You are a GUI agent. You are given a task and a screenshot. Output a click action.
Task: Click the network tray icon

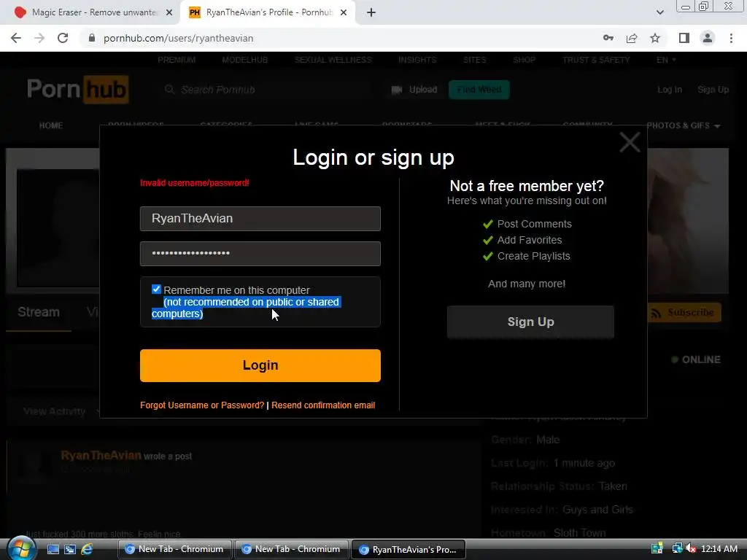(678, 548)
